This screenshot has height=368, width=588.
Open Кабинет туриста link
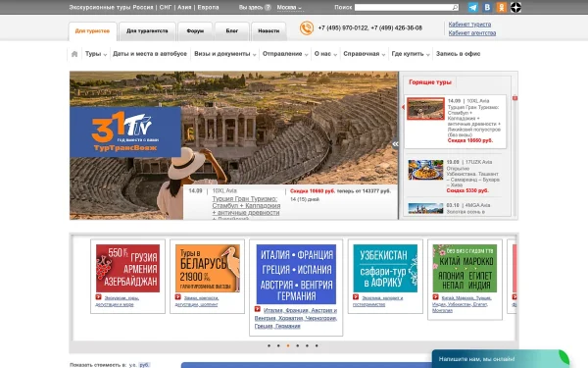point(469,25)
